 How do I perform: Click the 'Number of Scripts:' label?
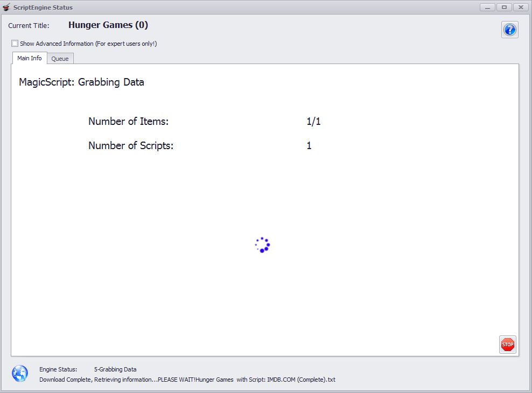(x=131, y=146)
